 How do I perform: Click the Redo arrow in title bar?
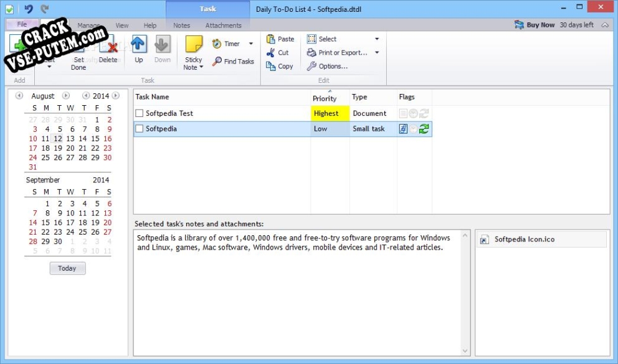click(x=44, y=9)
